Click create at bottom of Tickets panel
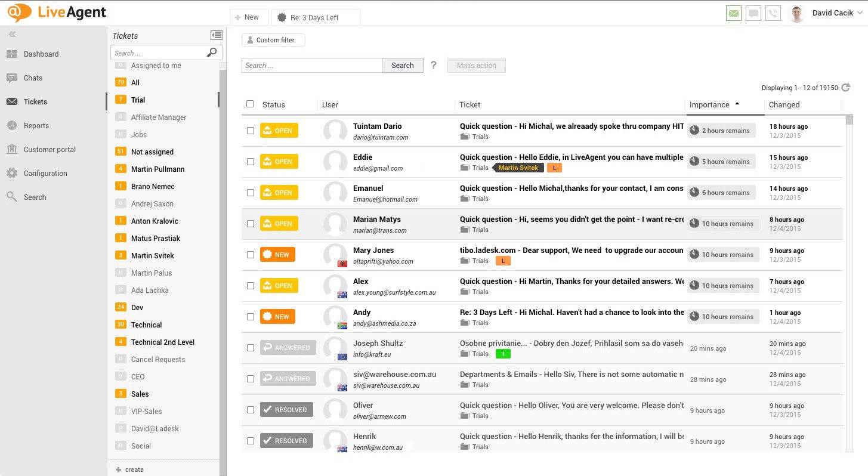 pos(129,469)
